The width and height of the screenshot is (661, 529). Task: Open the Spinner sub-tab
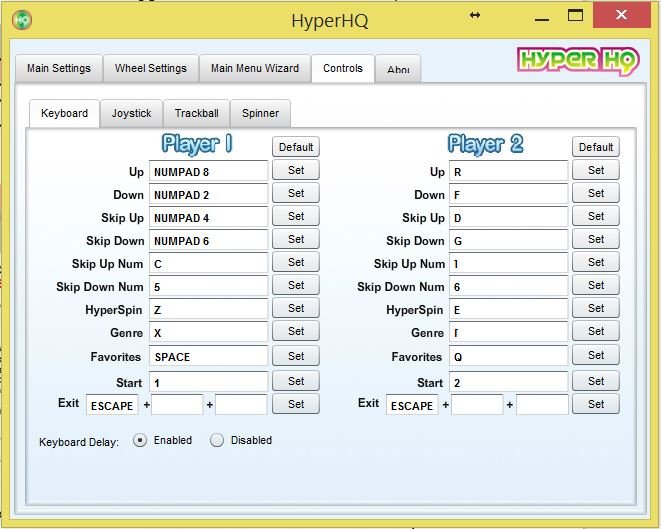pyautogui.click(x=261, y=113)
